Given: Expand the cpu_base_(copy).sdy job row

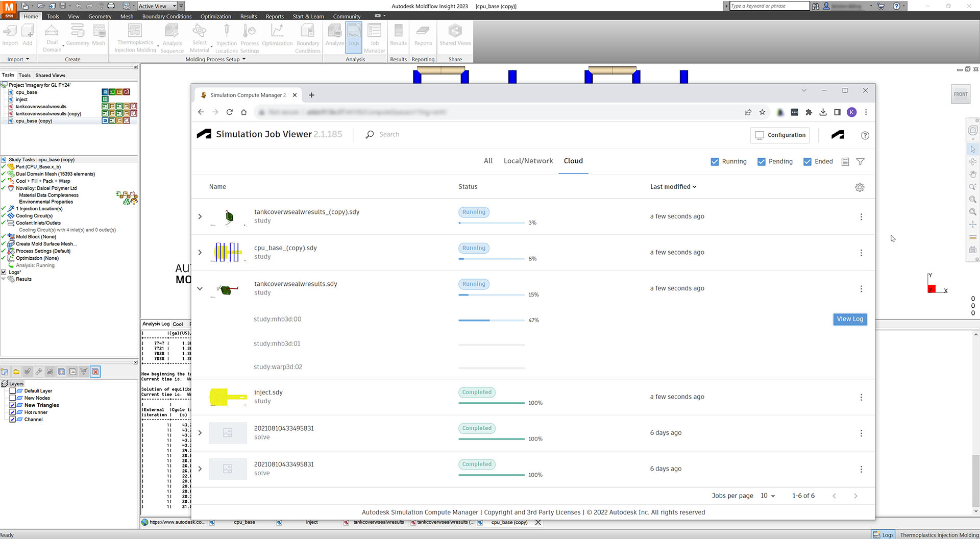Looking at the screenshot, I should (200, 253).
